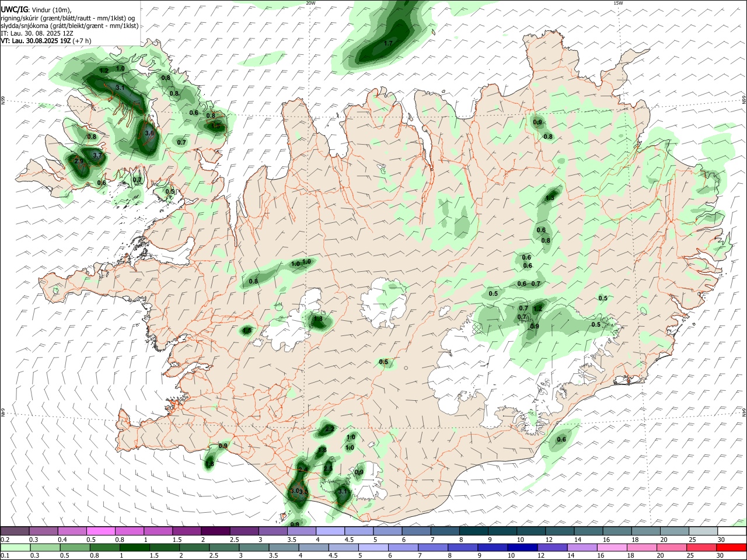Select the white swatch labeled 30 in upper scale

point(732,531)
